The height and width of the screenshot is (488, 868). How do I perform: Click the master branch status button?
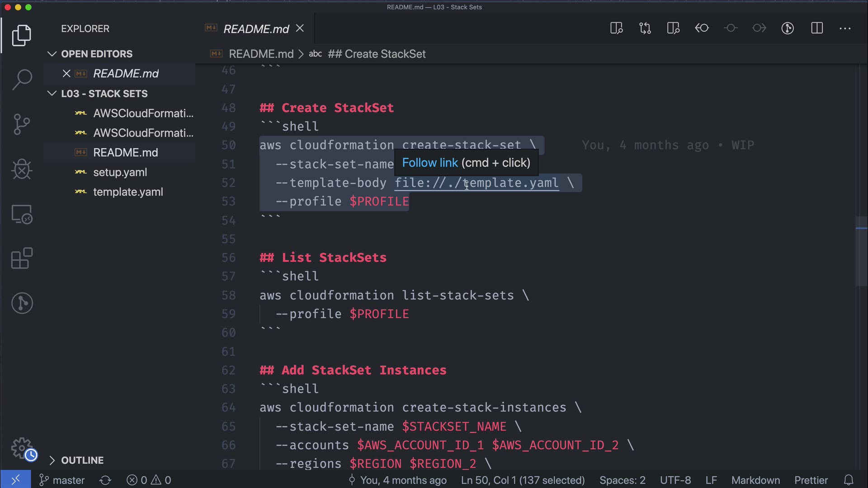(62, 480)
